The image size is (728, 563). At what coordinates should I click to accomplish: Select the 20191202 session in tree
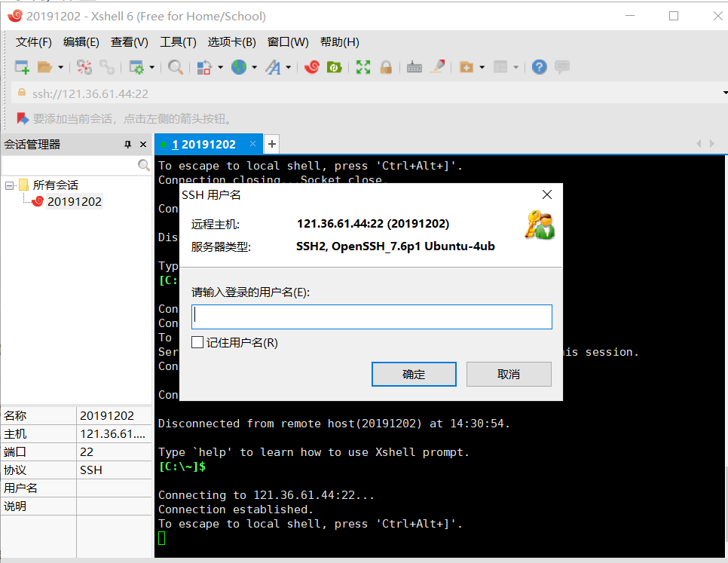(75, 201)
